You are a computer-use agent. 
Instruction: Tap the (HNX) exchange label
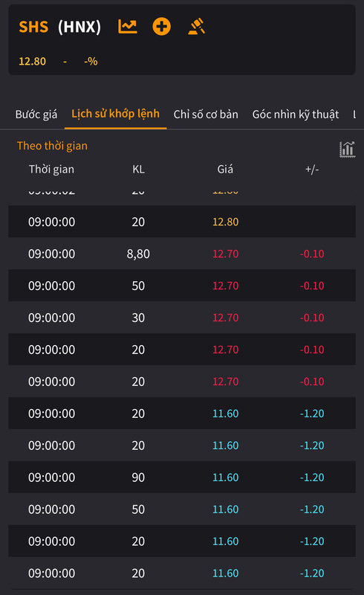click(79, 27)
